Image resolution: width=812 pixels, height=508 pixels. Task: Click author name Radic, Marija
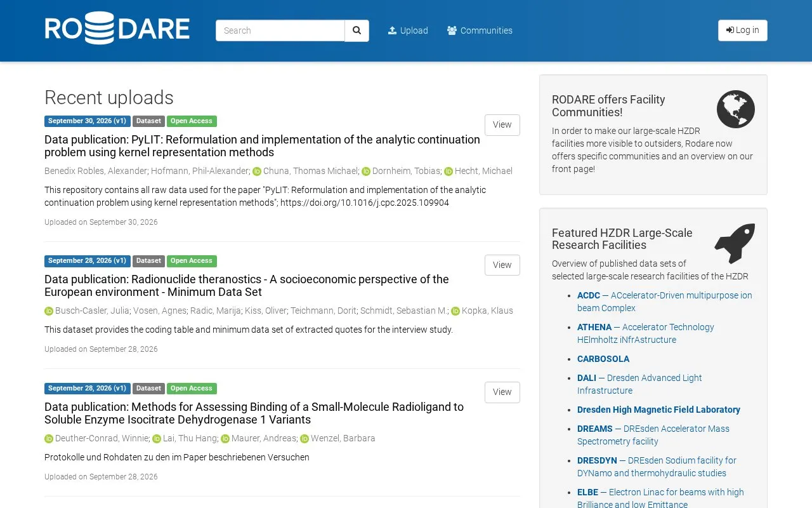[216, 311]
